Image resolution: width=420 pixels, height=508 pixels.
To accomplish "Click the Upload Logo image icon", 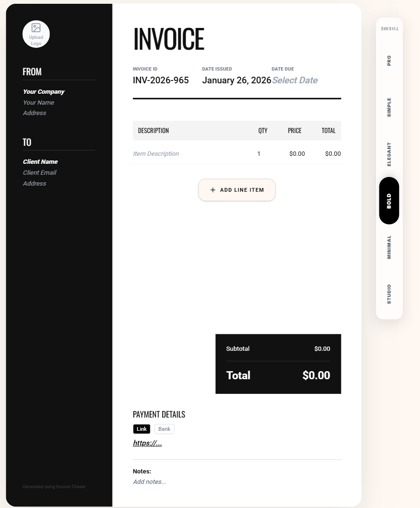I will [x=36, y=28].
